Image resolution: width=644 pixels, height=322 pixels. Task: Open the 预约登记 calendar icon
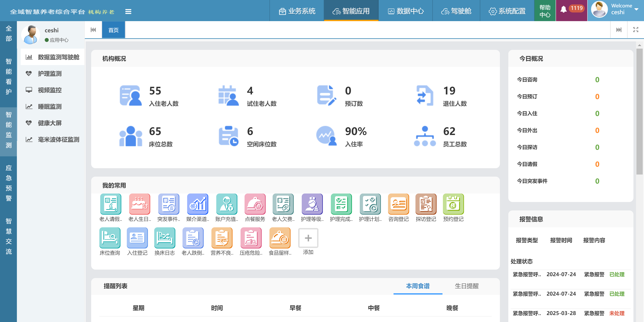pyautogui.click(x=453, y=204)
